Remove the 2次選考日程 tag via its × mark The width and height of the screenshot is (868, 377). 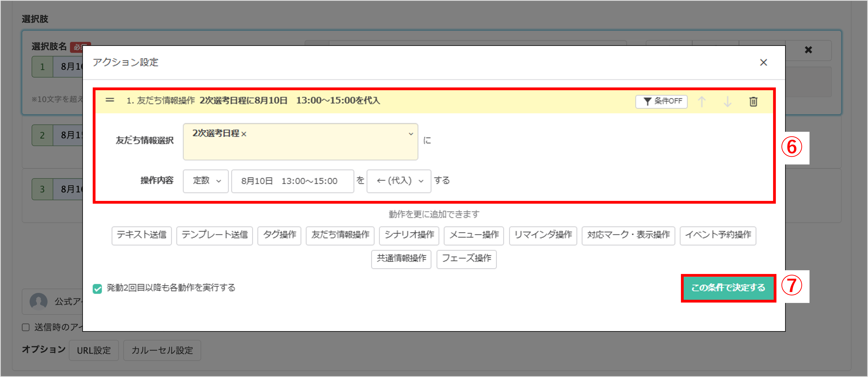point(245,133)
